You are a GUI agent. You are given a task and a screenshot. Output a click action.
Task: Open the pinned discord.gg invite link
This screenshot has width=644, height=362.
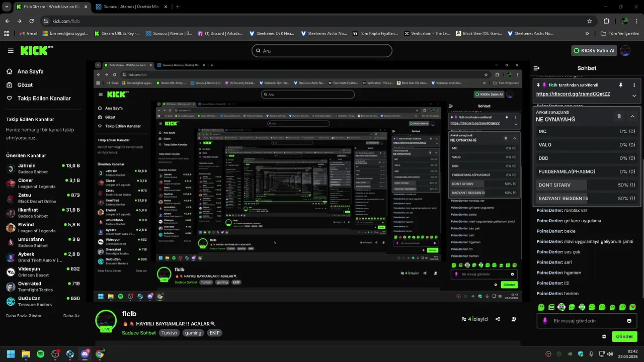573,94
